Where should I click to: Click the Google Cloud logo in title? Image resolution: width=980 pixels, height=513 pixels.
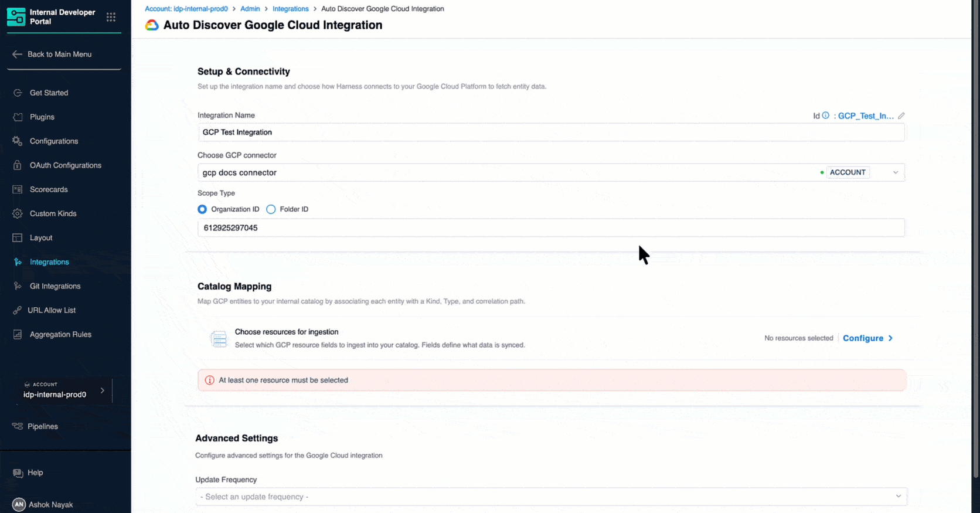(x=152, y=25)
